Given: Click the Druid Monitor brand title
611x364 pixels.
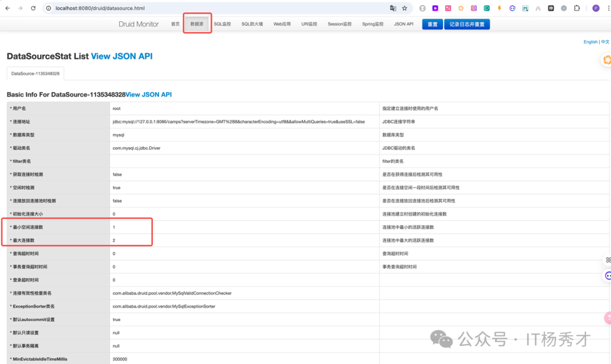Looking at the screenshot, I should (139, 24).
